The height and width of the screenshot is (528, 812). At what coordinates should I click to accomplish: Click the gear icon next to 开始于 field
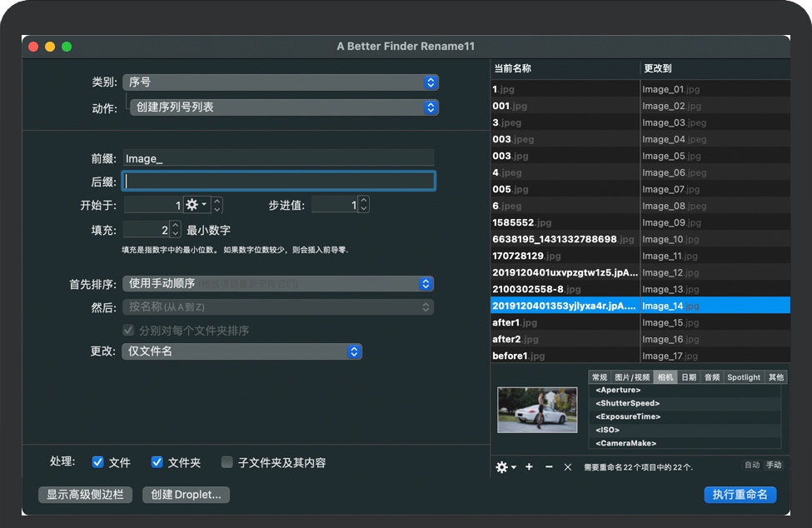196,205
